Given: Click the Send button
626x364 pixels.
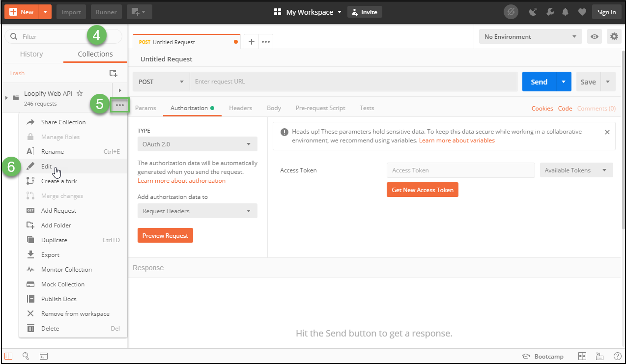Looking at the screenshot, I should [x=539, y=82].
